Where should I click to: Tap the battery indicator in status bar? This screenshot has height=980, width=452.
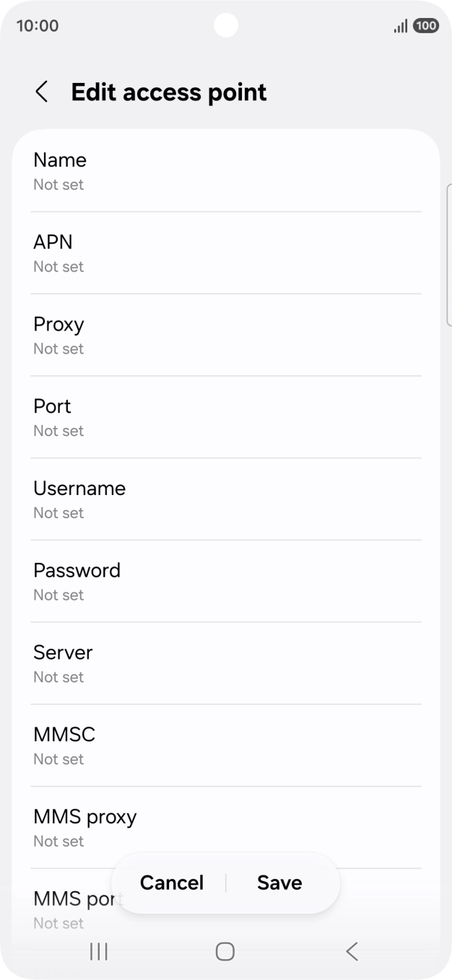[426, 26]
